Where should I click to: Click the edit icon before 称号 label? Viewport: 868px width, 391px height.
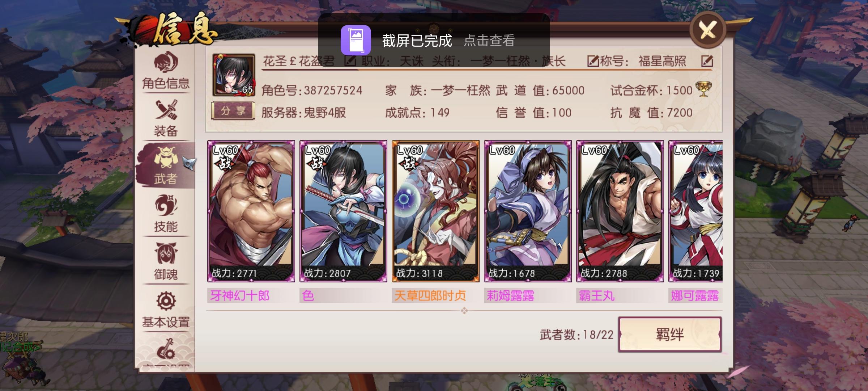point(593,61)
